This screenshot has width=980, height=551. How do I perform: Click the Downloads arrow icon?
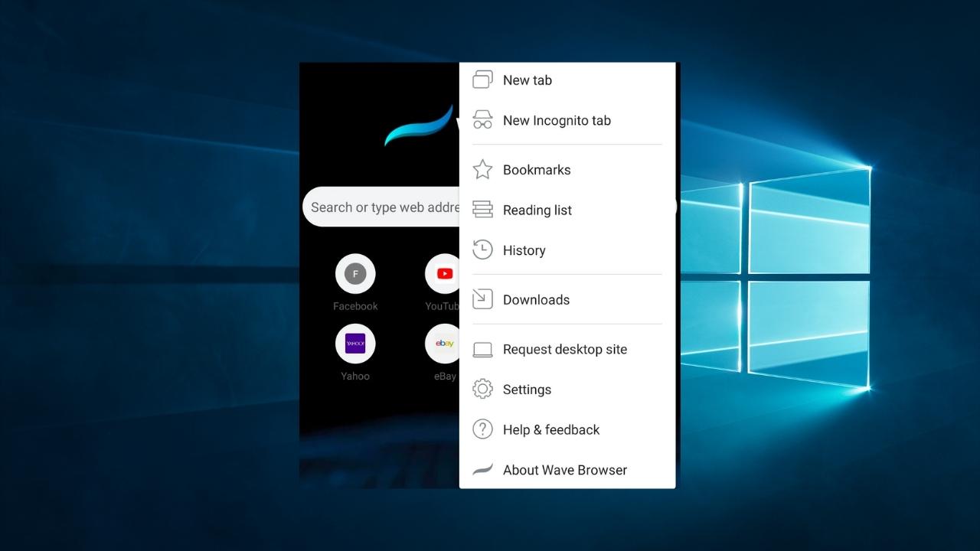pyautogui.click(x=482, y=299)
